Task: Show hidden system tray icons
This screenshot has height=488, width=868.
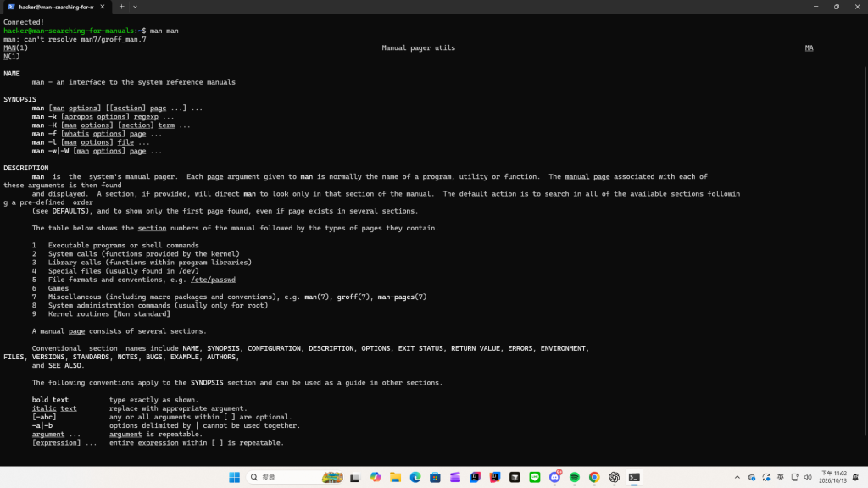Action: pos(737,478)
